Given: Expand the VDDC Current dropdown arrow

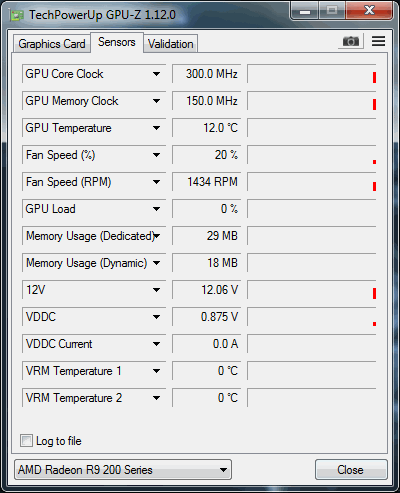Looking at the screenshot, I should click(x=156, y=344).
